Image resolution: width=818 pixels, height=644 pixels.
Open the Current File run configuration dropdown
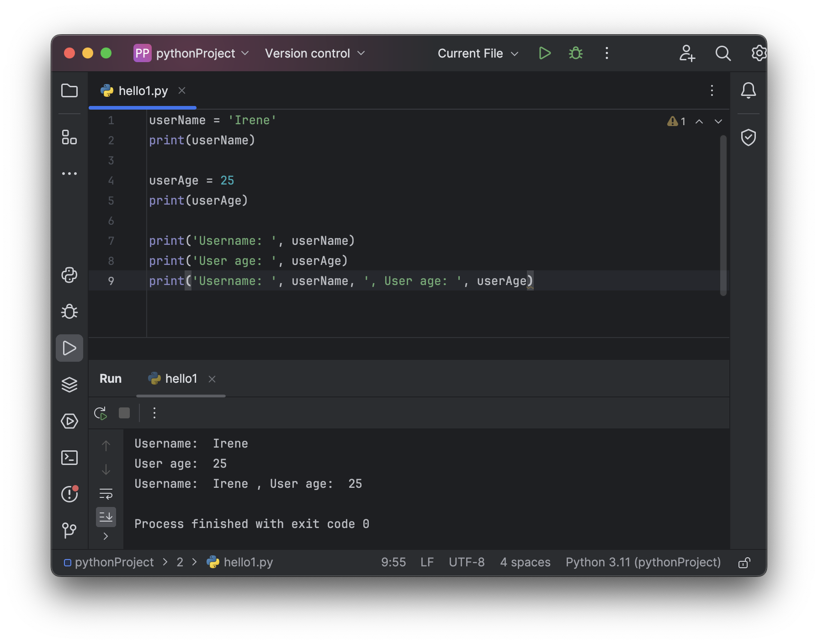pos(478,53)
